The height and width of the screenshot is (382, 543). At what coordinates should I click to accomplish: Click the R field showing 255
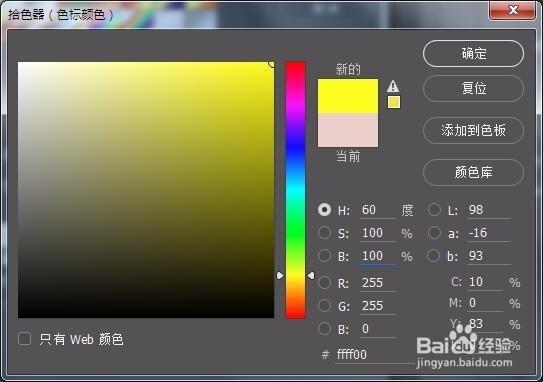click(x=378, y=283)
